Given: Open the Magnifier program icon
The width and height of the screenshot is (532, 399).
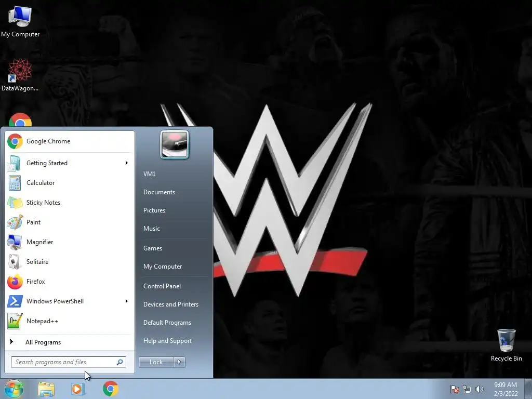Looking at the screenshot, I should tap(15, 242).
